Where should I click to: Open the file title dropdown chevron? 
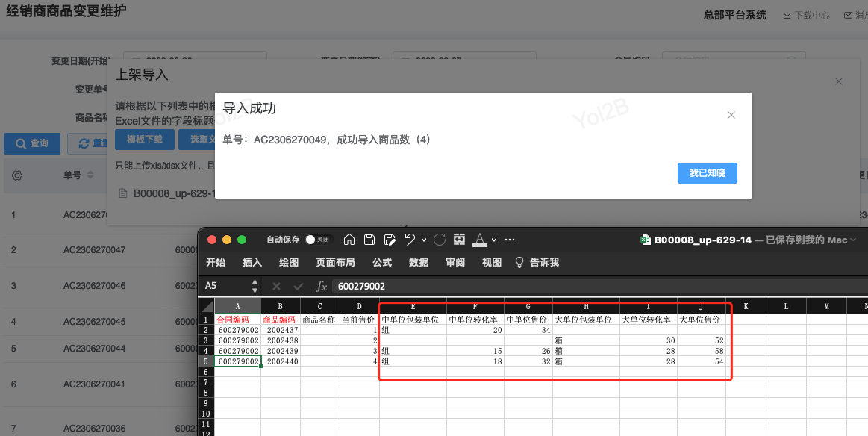(x=854, y=240)
